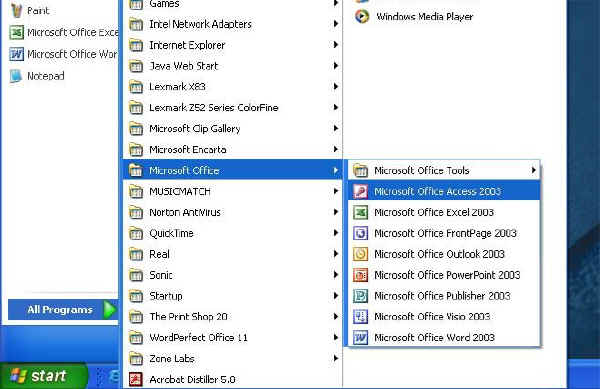Select Microsoft Office Visio 2003
Screen dimensions: 600x389
(444, 317)
